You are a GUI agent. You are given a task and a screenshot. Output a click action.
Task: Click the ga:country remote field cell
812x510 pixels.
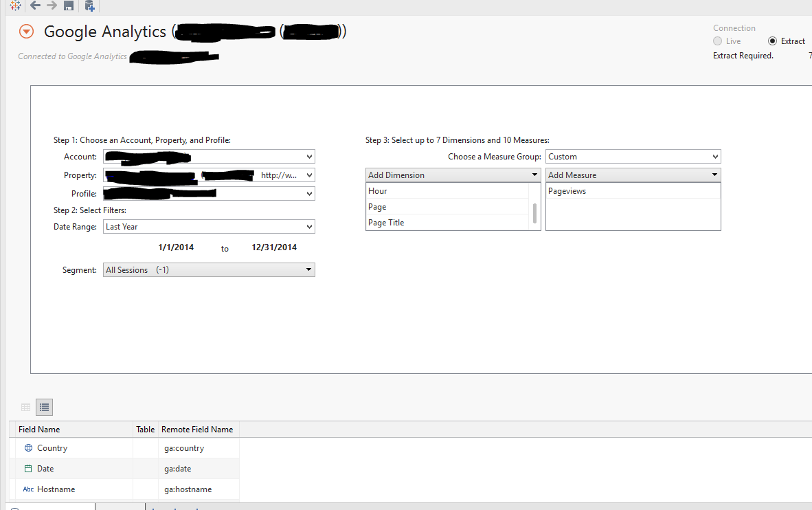point(199,448)
